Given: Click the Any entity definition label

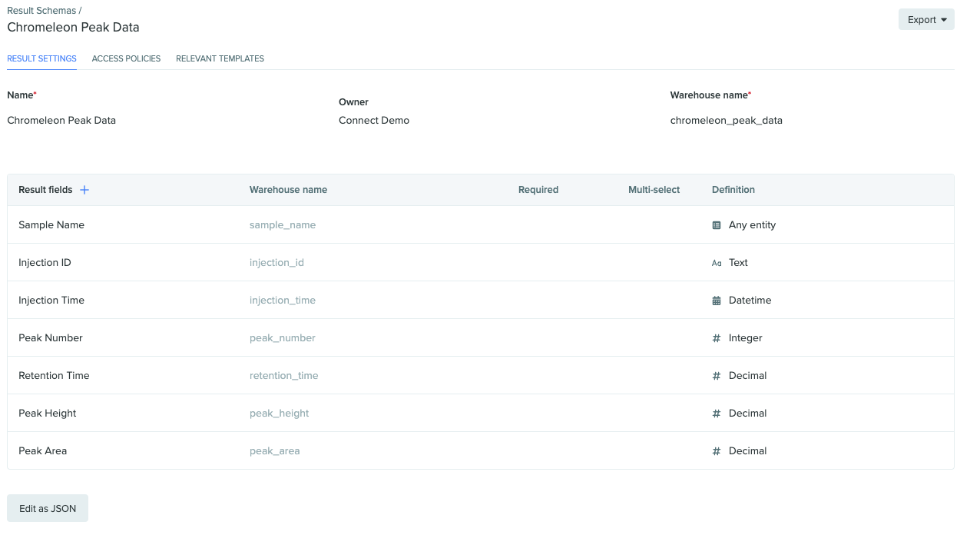Looking at the screenshot, I should [x=753, y=225].
